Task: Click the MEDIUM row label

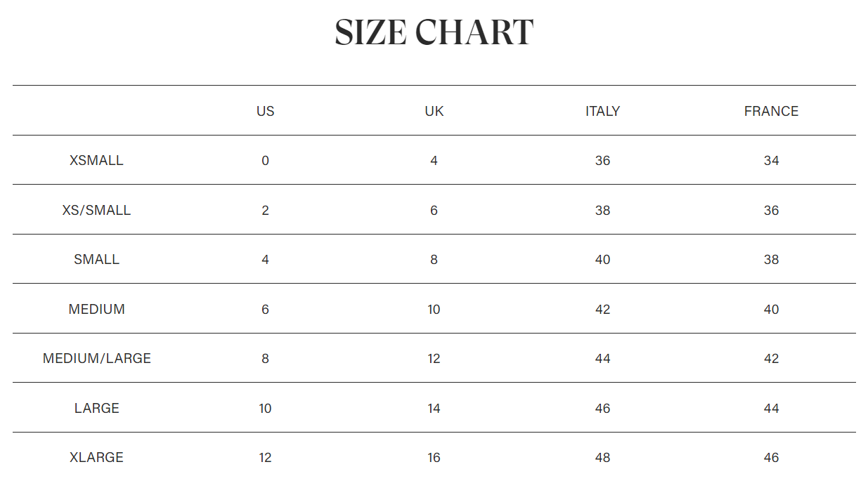Action: [96, 309]
